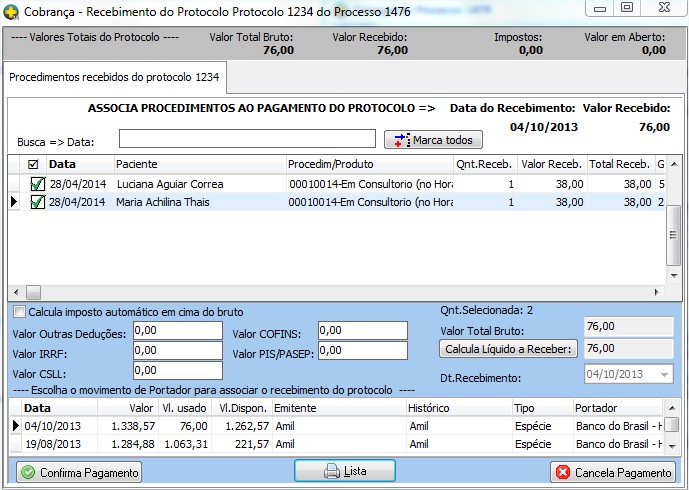Select the Procedimentos recebidos do protocolo 1234 tab
Viewport: 689px width, 490px height.
pos(115,77)
